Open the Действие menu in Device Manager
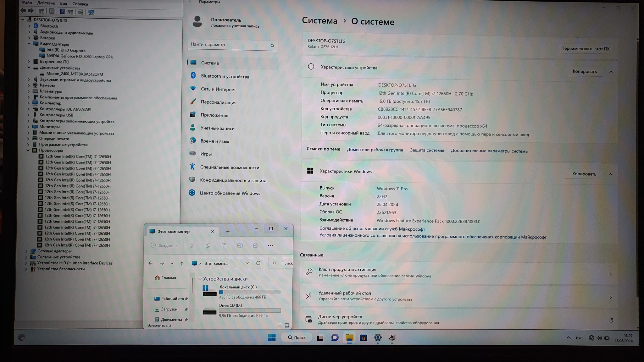Screen dimensions: 644x362 [46, 3]
